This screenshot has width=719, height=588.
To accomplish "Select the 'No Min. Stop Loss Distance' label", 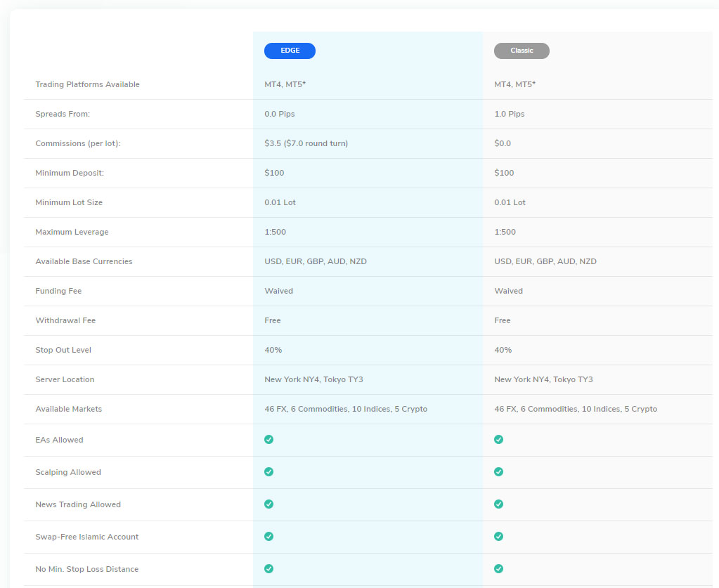I will coord(86,569).
